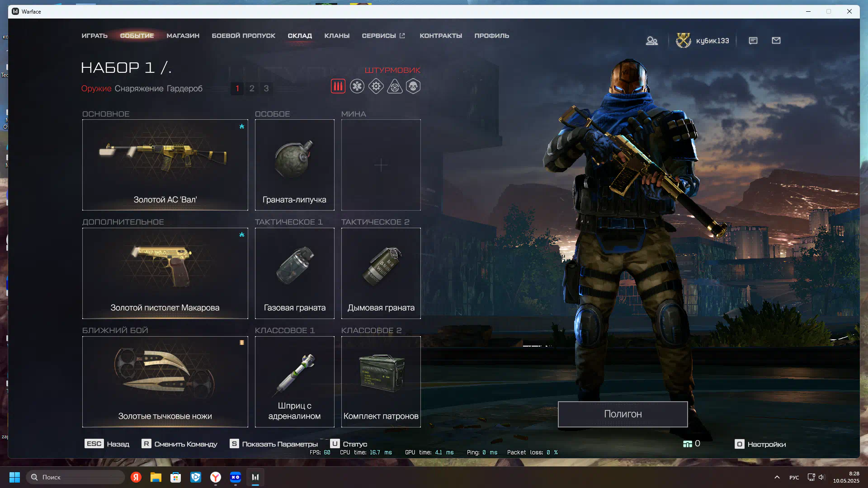Select the Sniper class target icon
868x488 pixels.
(395, 86)
